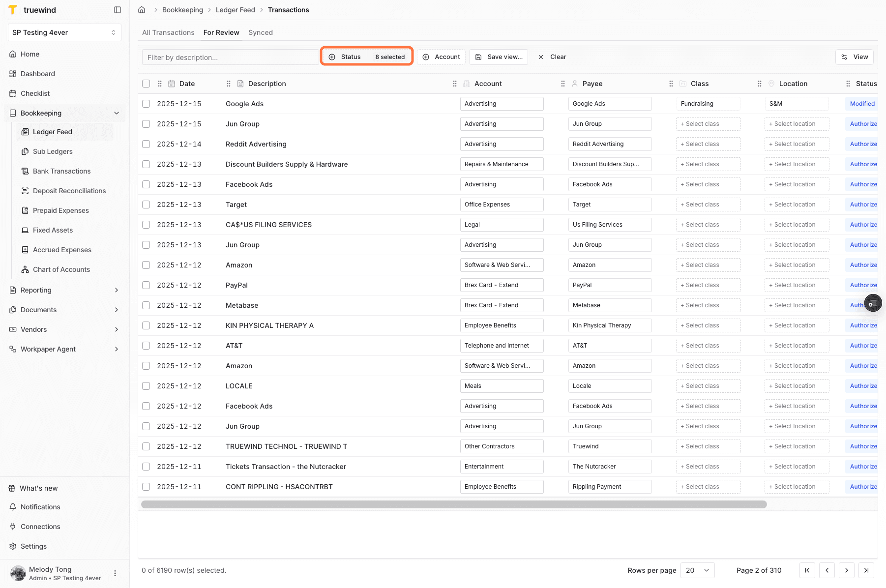
Task: Open Ledger Feed in sidebar
Action: pyautogui.click(x=65, y=132)
